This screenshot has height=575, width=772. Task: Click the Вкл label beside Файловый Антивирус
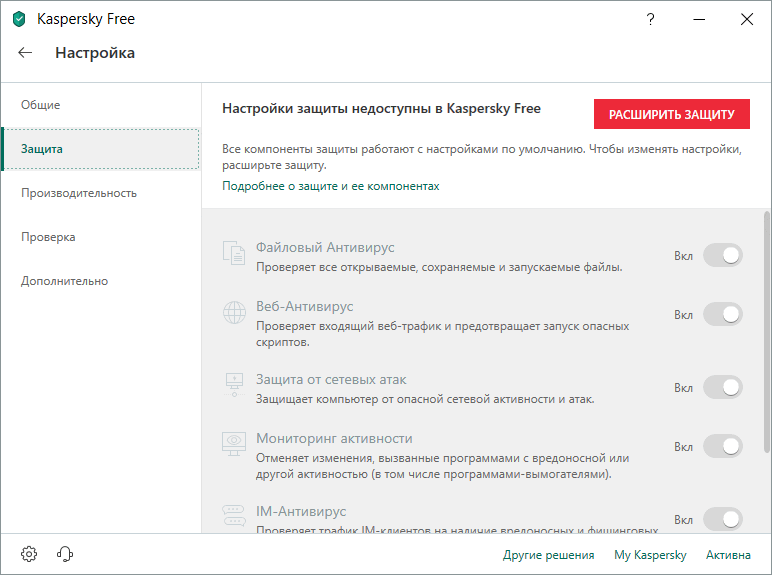point(683,256)
